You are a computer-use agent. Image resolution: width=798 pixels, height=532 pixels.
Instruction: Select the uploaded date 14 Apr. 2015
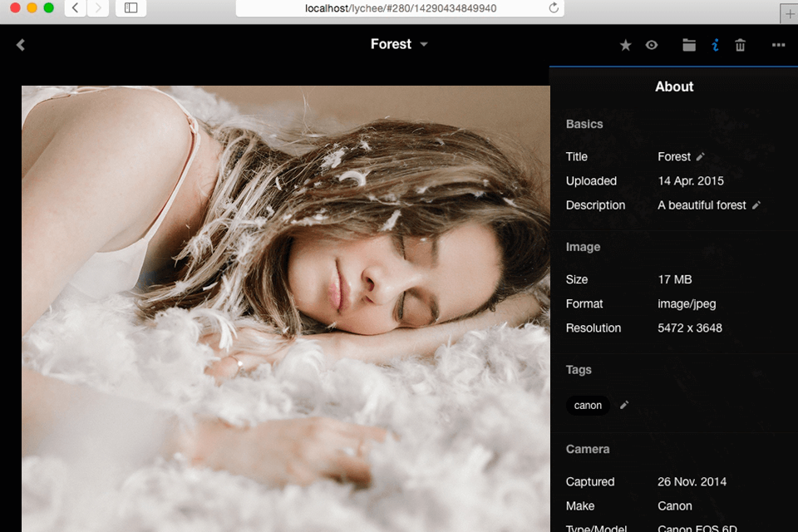click(x=691, y=180)
